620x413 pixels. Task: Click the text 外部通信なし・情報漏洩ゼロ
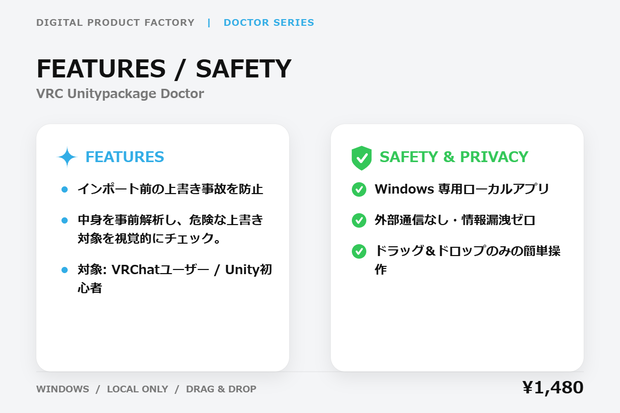pyautogui.click(x=455, y=220)
